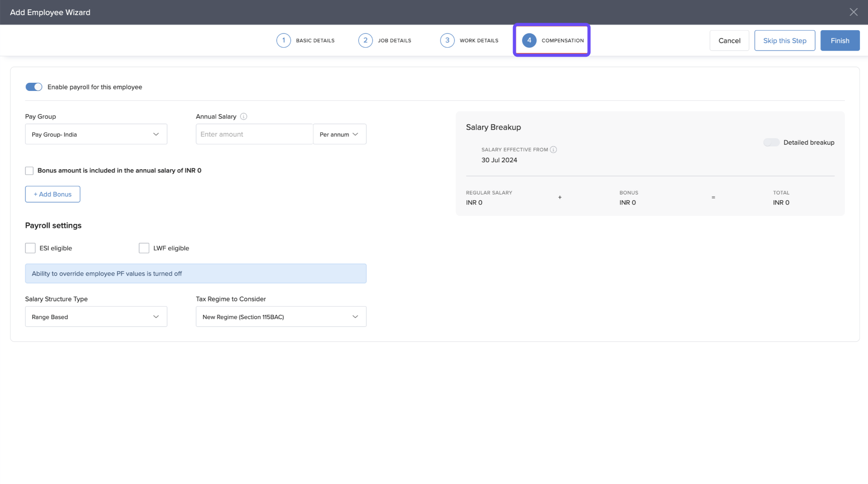Click the step 2 Job Details circle
This screenshot has height=484, width=868.
366,40
